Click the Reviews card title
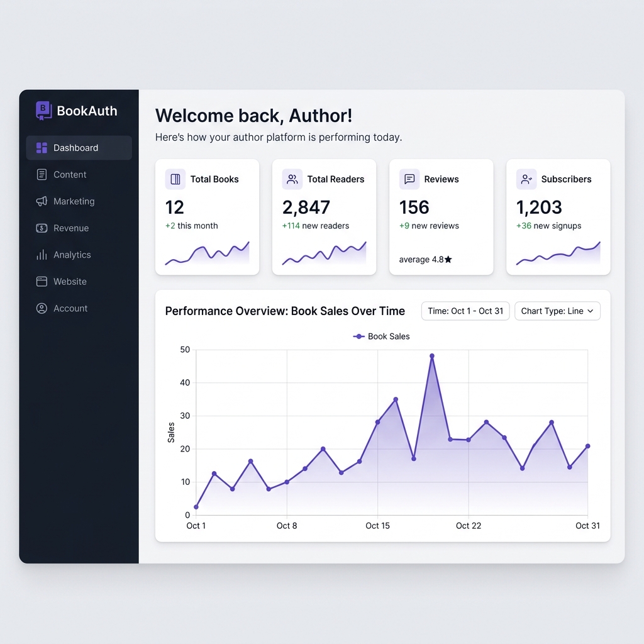The height and width of the screenshot is (644, 644). 441,179
